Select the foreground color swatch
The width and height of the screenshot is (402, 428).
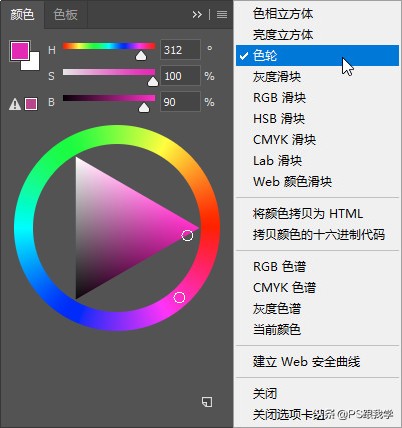coord(20,50)
